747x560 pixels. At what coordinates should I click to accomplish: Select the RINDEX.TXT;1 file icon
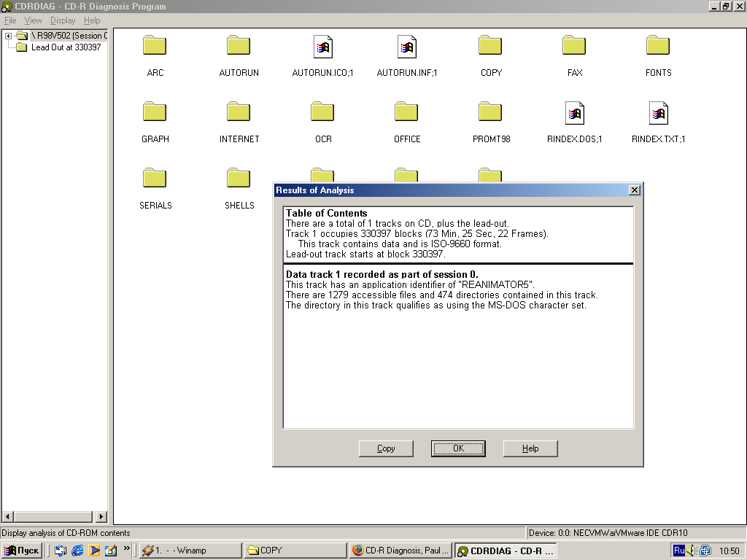point(658,113)
